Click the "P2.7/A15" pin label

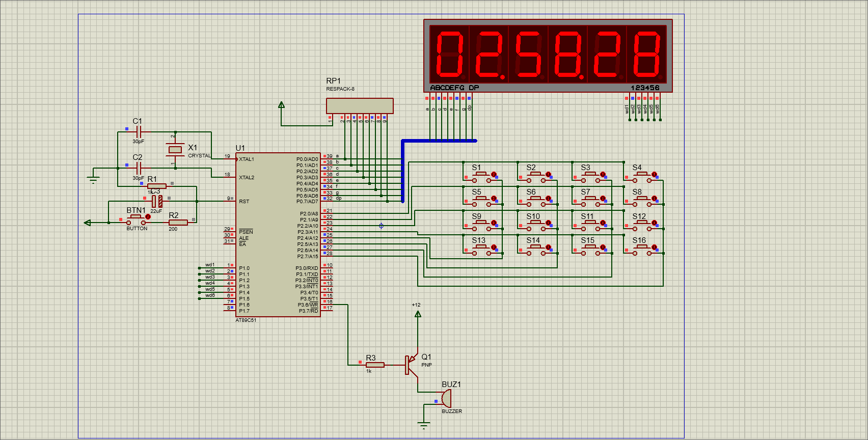[x=308, y=257]
